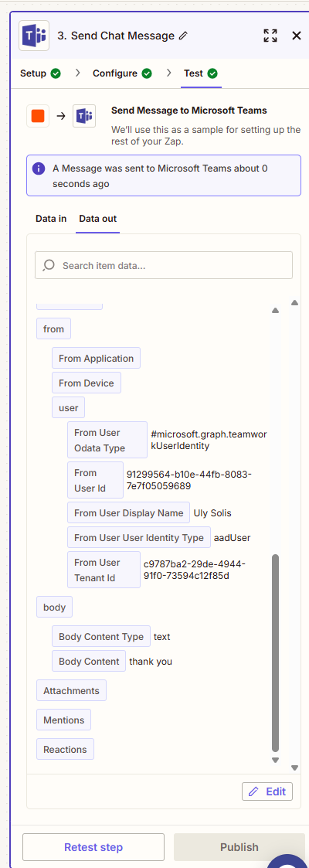Screen dimensions: 309x868
Task: Select the Test tab
Action: (x=201, y=73)
